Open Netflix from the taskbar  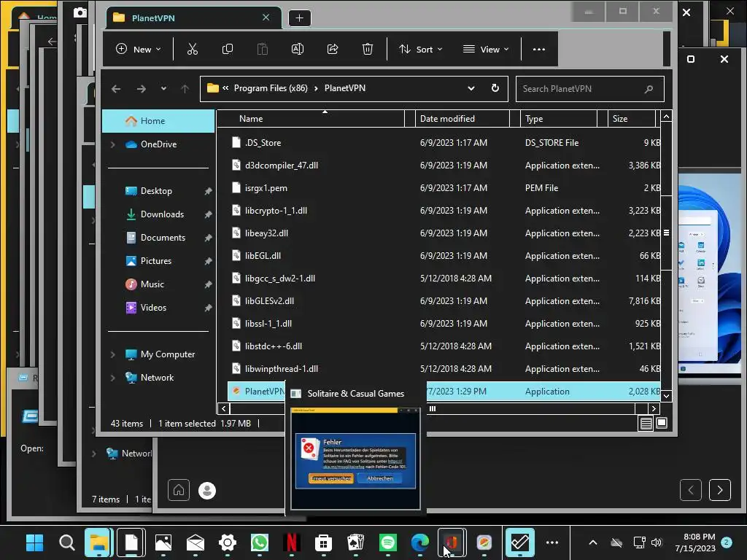tap(292, 542)
